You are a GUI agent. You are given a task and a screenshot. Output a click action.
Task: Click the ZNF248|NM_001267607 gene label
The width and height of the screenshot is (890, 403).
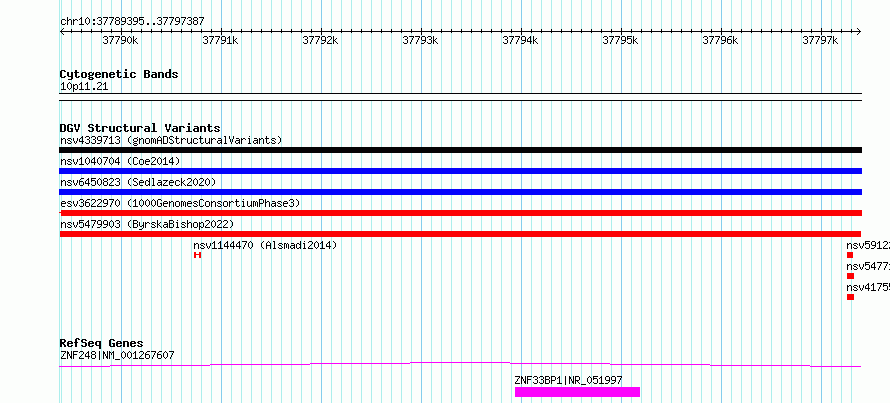(x=117, y=356)
